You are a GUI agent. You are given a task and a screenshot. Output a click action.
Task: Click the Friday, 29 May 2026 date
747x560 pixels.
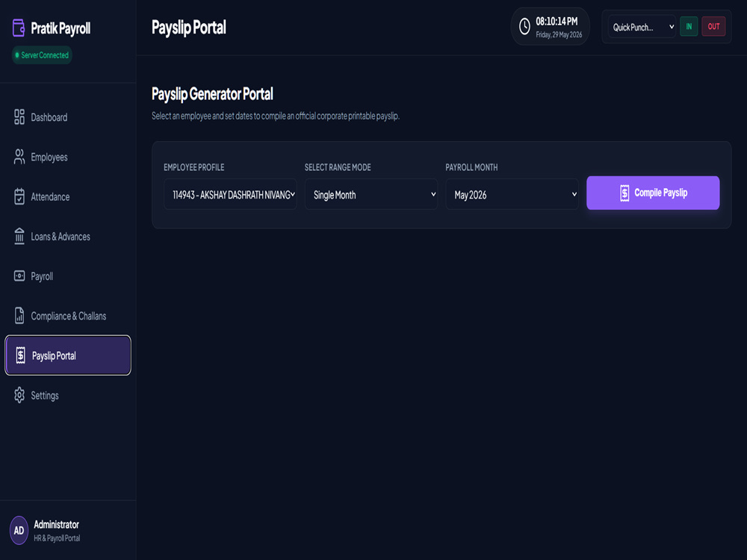click(x=559, y=35)
